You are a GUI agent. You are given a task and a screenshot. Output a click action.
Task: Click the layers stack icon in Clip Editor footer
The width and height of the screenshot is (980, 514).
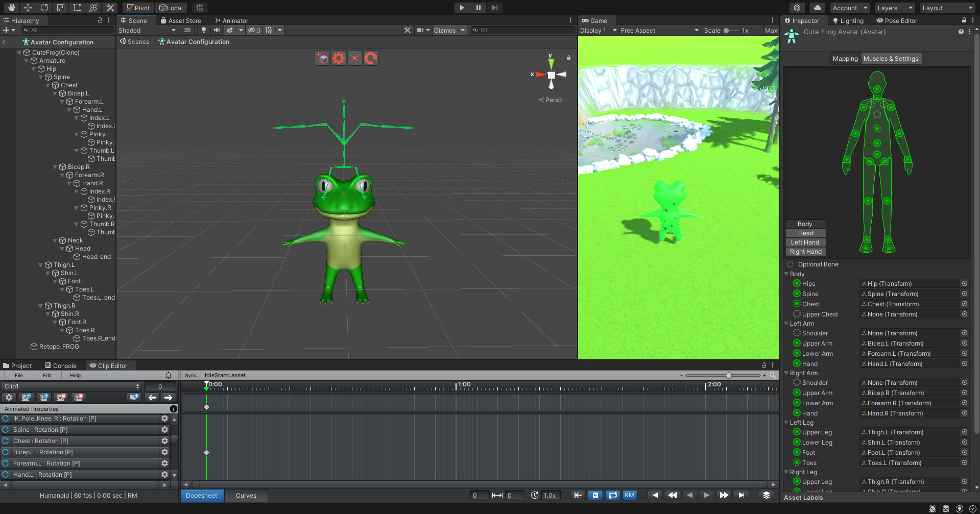[767, 495]
